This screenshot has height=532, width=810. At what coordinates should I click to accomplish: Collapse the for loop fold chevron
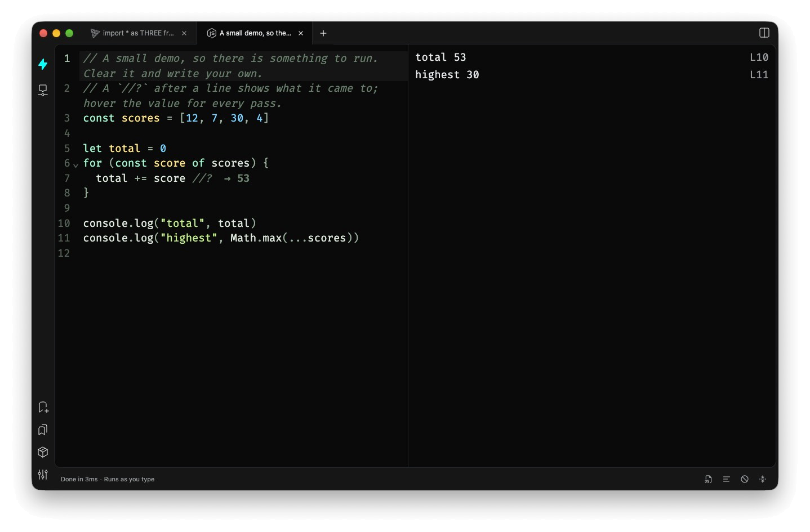75,165
